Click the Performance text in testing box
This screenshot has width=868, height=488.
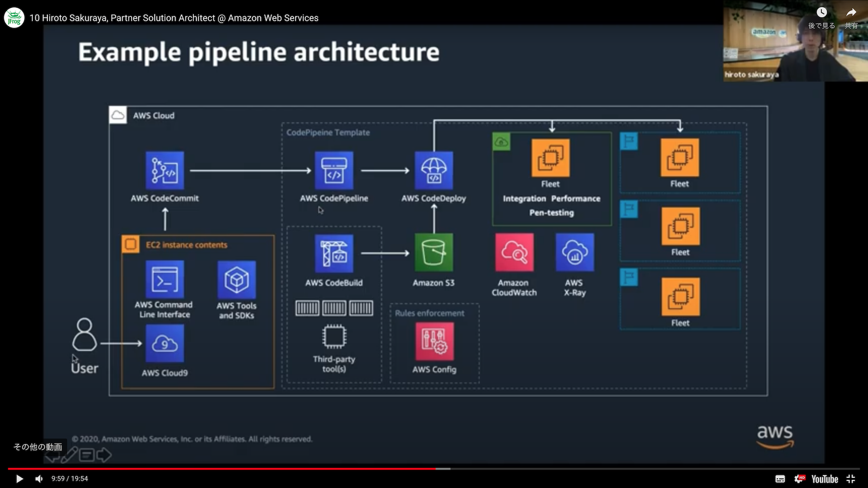(x=576, y=198)
